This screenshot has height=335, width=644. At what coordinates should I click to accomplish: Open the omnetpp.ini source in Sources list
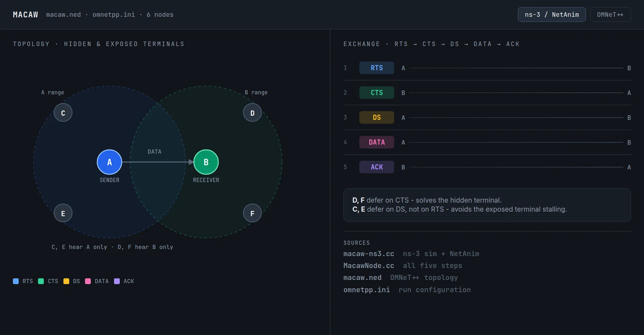366,290
